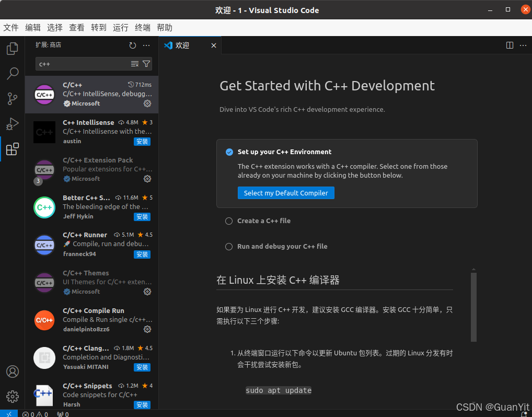Viewport: 532px width, 417px height.
Task: Split the editor to the right
Action: pyautogui.click(x=510, y=45)
